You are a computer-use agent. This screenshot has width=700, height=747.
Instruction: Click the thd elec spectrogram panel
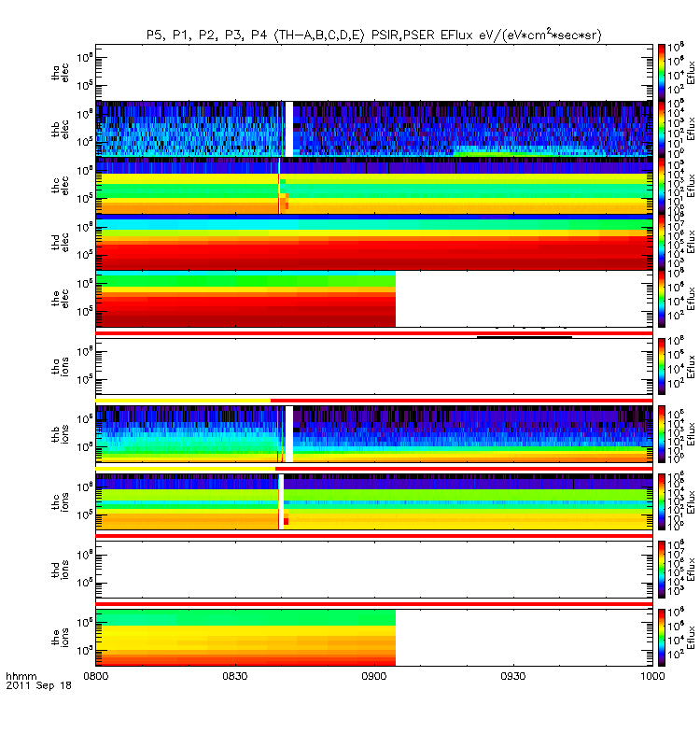tap(374, 242)
